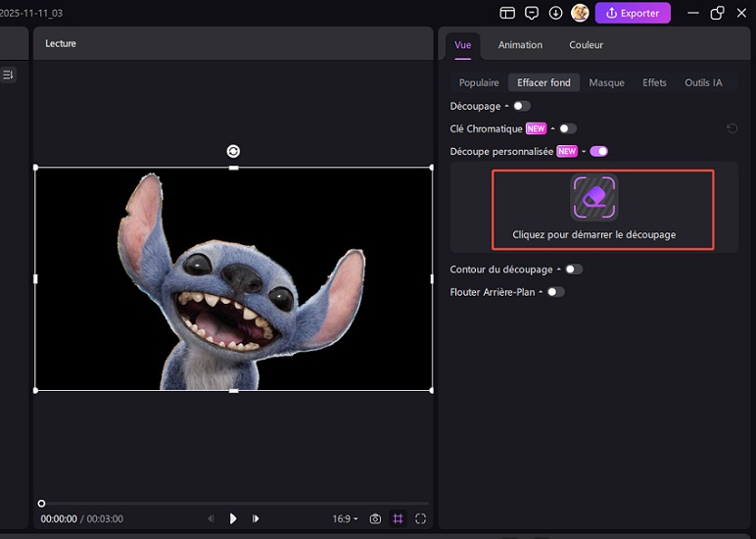Screen dimensions: 756x539
Task: Enter fullscreen preview mode
Action: point(421,518)
